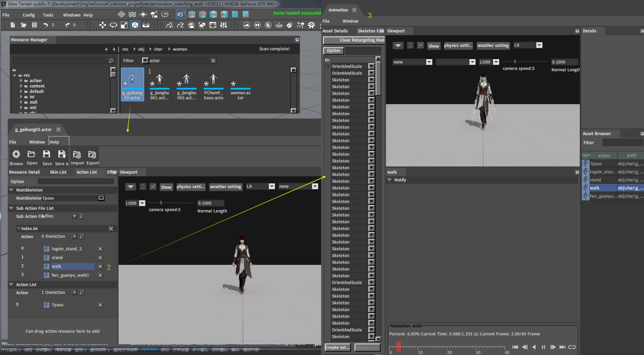Select the Rotate tool in main toolbar

[113, 25]
